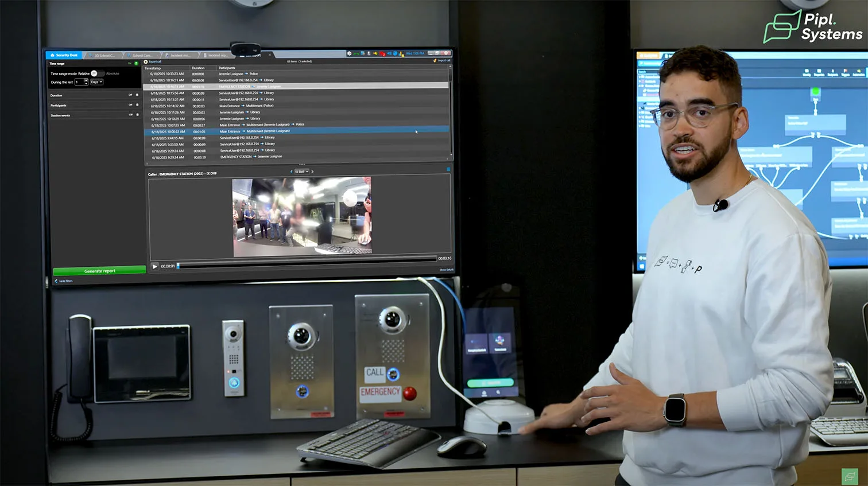Image resolution: width=868 pixels, height=486 pixels.
Task: Toggle the Time range filter on/off
Action: point(136,63)
